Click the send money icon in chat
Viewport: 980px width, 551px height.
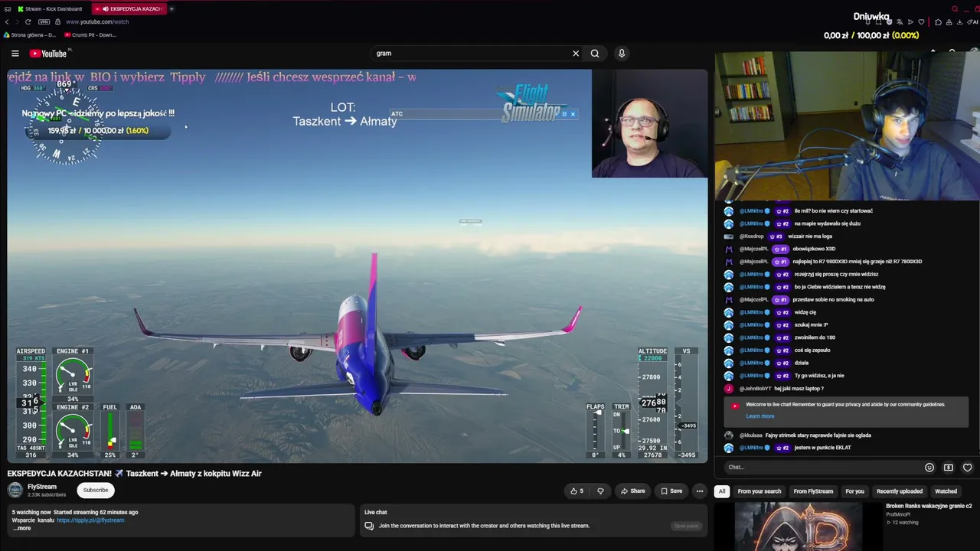click(949, 468)
